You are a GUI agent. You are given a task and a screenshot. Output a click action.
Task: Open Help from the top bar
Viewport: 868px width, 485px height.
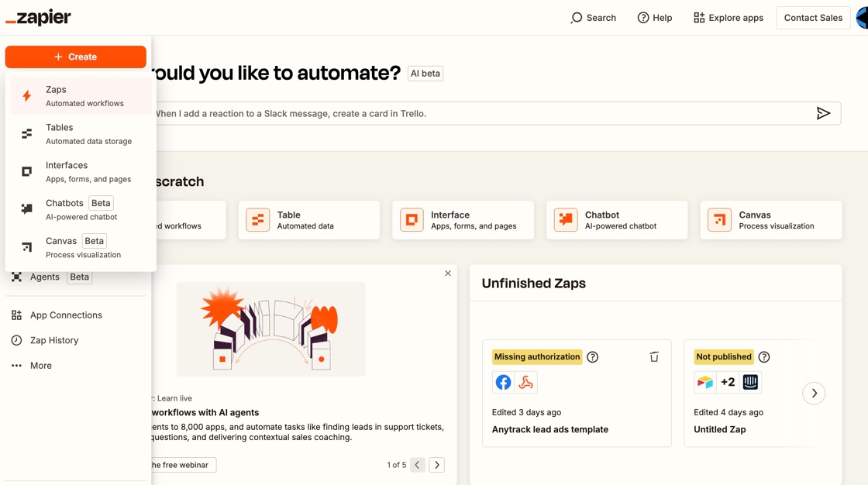655,18
